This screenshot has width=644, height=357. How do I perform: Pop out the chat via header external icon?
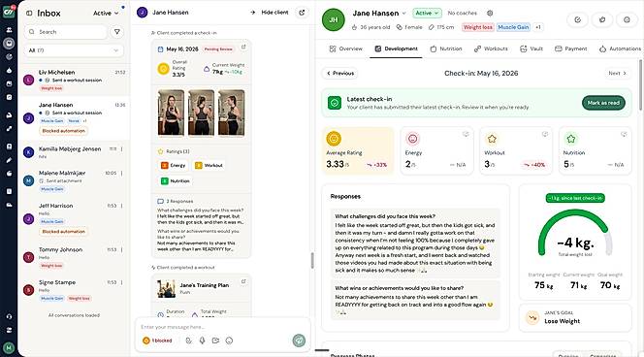pos(302,13)
